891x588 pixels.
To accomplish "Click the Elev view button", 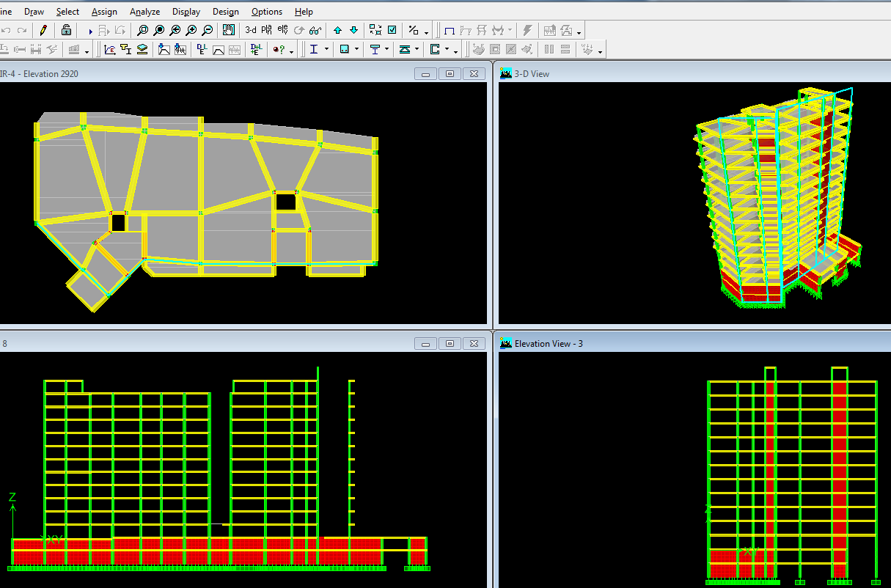I will (282, 30).
